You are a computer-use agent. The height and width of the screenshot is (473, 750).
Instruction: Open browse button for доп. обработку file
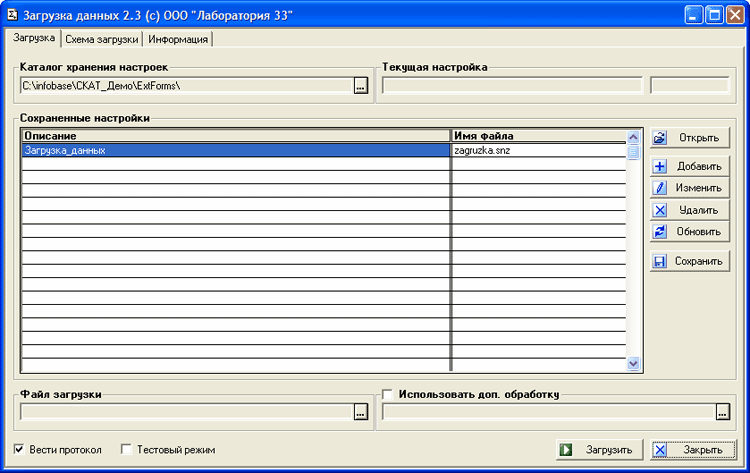point(723,412)
